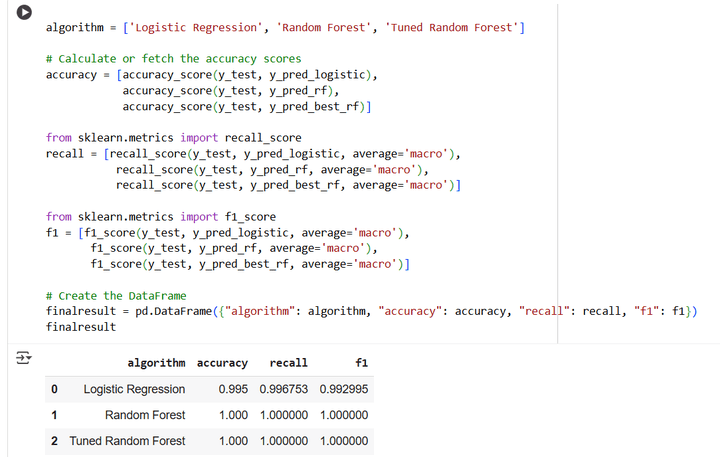The image size is (720, 457).
Task: Click recall 1.000000 in Random Forest row
Action: 284,415
